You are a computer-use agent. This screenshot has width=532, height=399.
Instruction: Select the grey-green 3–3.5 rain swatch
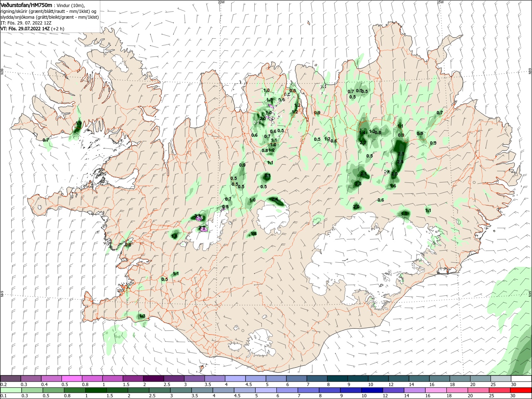pyautogui.click(x=181, y=390)
